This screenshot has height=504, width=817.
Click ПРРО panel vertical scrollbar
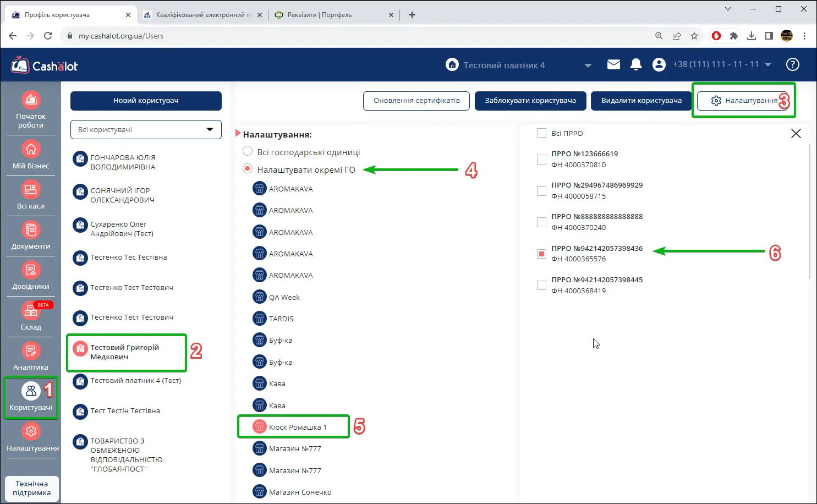click(809, 212)
